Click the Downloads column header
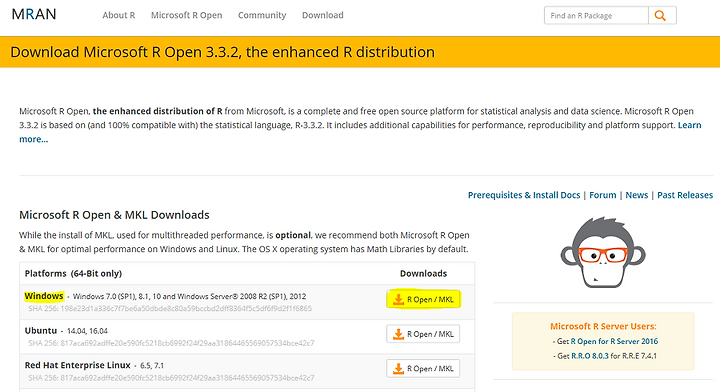This screenshot has height=392, width=720. (x=423, y=274)
